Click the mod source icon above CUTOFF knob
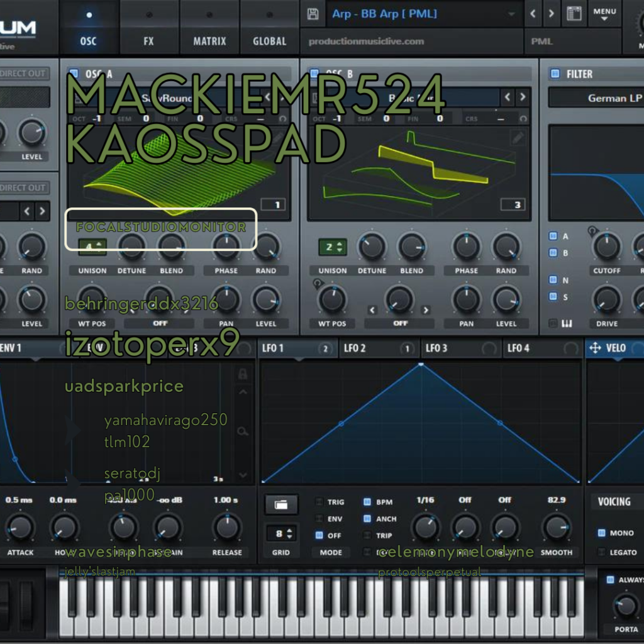644x644 pixels. tap(592, 231)
